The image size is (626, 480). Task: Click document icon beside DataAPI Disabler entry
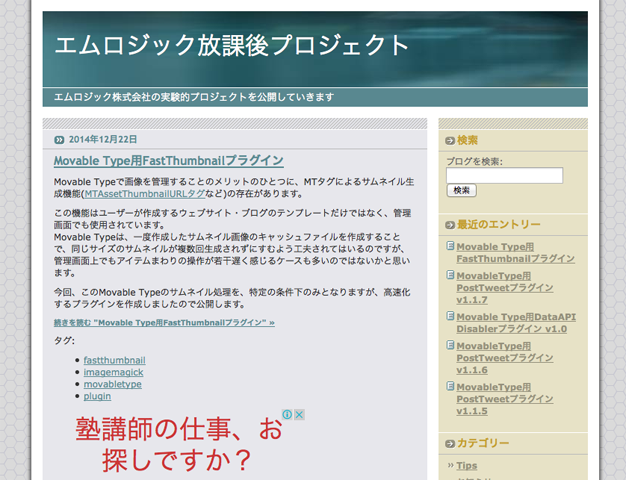450,316
